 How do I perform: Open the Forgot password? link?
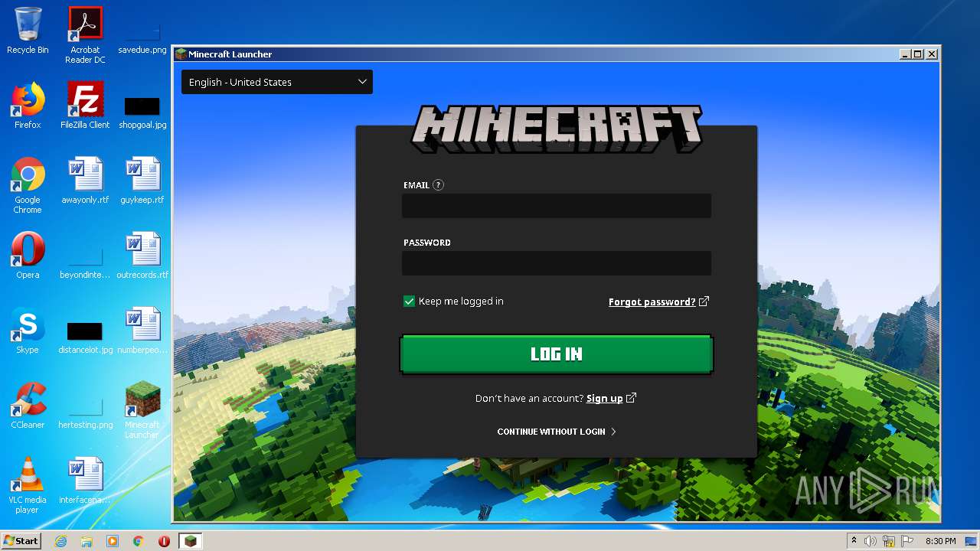tap(652, 302)
